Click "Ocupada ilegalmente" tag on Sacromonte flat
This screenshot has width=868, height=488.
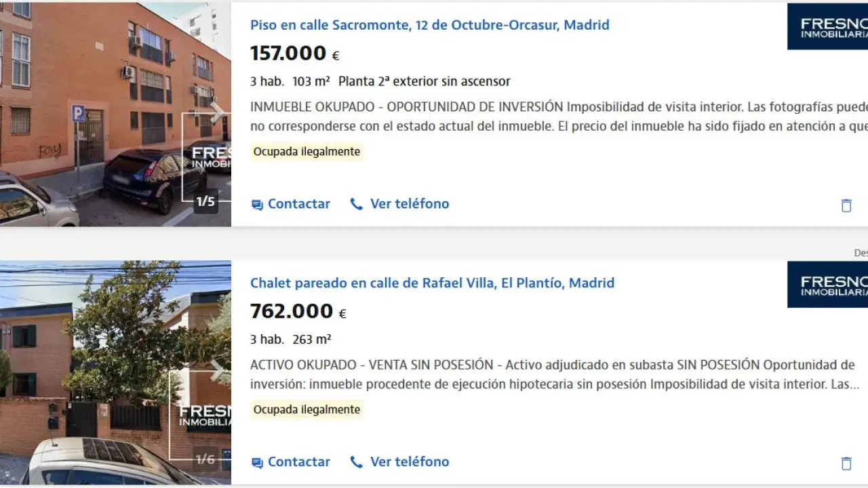tap(307, 151)
